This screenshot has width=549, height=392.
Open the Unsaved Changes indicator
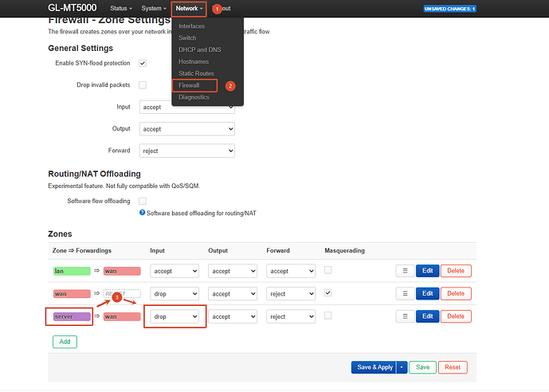(x=450, y=9)
